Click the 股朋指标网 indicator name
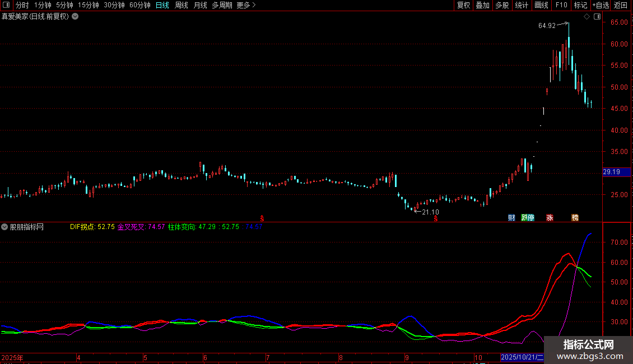 coord(27,227)
